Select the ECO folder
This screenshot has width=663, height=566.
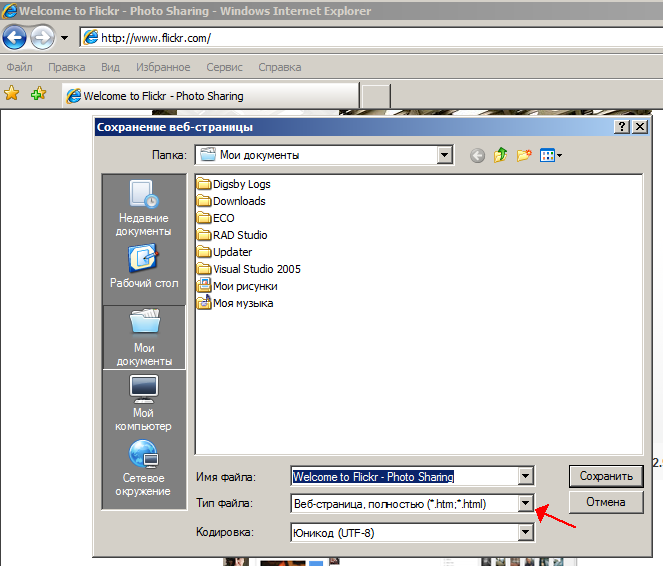coord(216,218)
